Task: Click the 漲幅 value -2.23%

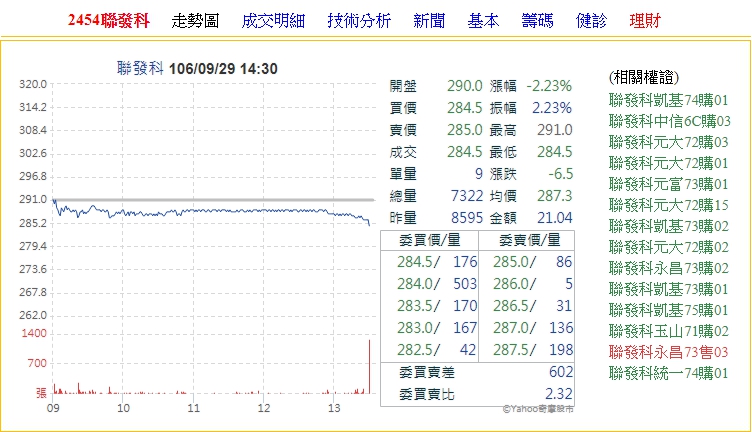Action: point(549,86)
